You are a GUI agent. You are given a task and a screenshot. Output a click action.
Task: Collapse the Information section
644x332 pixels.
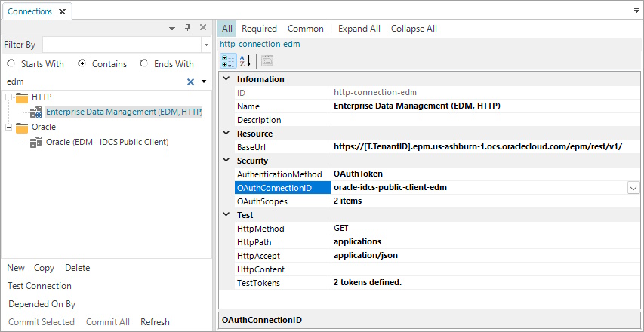226,78
